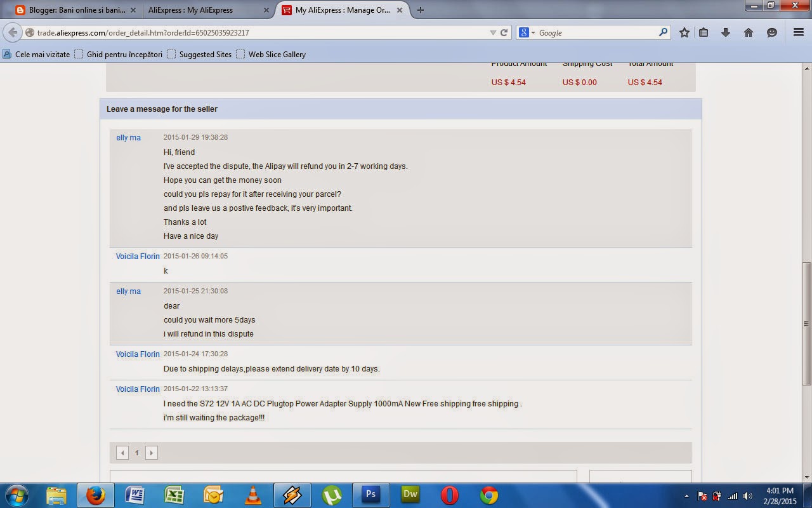
Task: Open elly ma profile on 2015-01-29 message
Action: tap(128, 138)
